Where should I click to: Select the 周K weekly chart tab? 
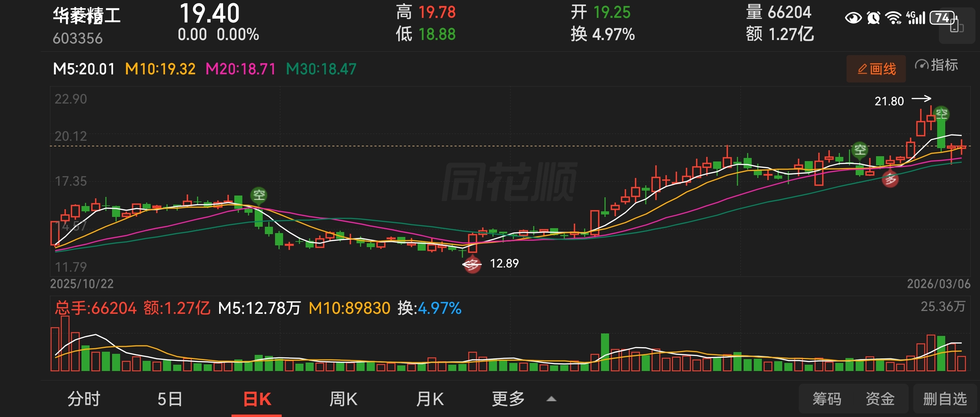click(343, 399)
